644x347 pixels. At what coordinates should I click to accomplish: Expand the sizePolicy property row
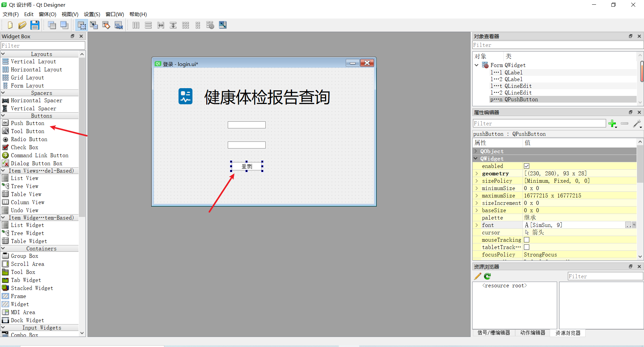tap(477, 181)
